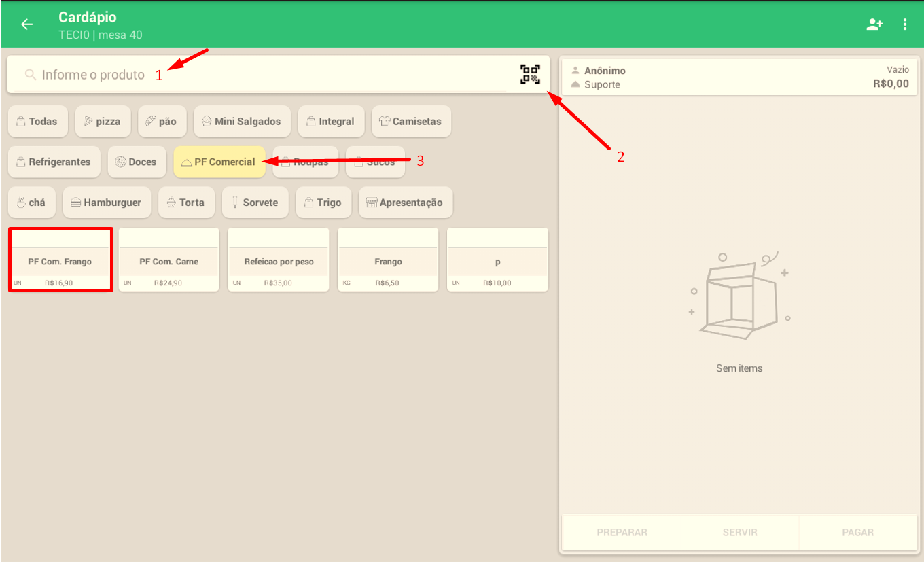The width and height of the screenshot is (924, 562).
Task: Open the three-dot overflow menu
Action: 905,24
